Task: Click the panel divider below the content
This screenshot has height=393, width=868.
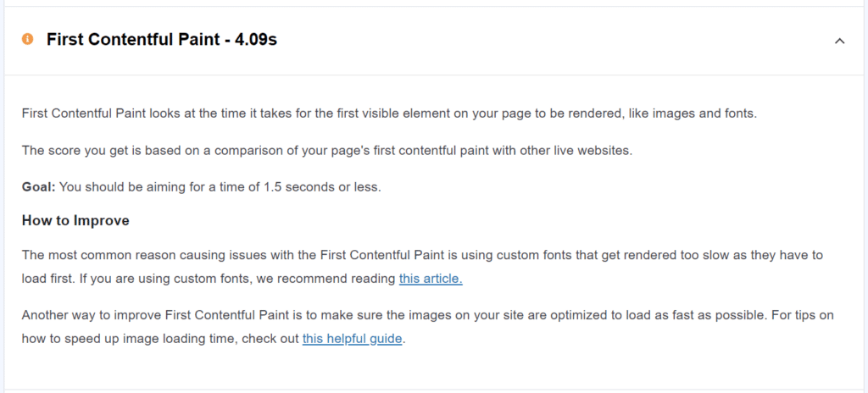Action: tap(434, 389)
